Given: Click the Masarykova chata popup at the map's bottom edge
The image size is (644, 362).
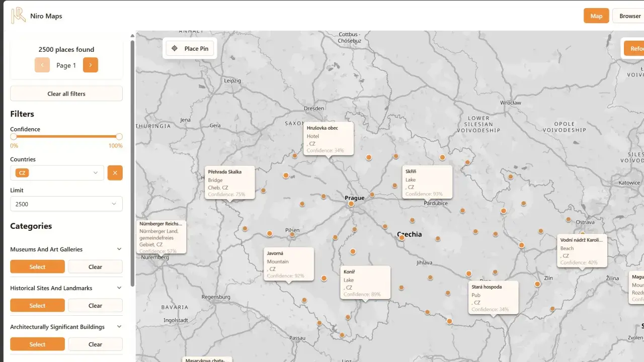Looking at the screenshot, I should pyautogui.click(x=207, y=359).
